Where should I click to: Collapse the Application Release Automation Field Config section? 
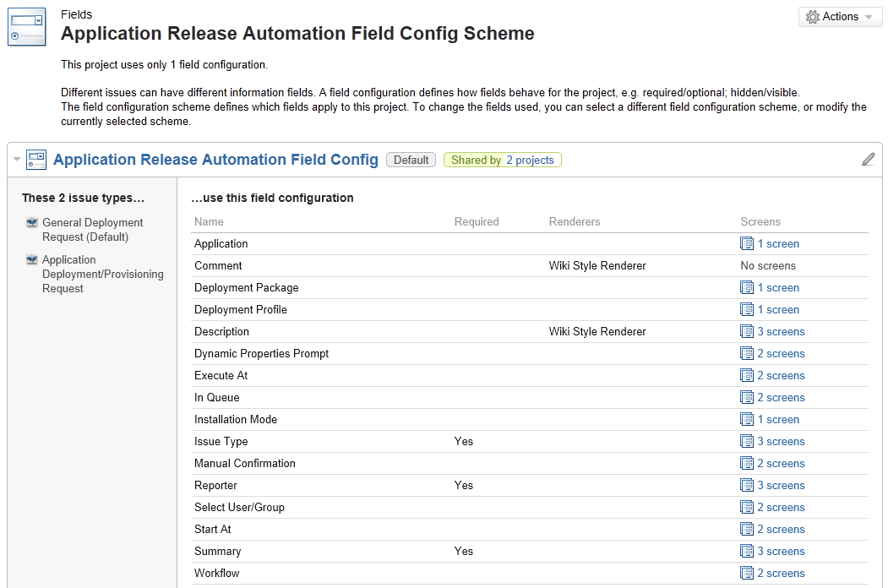16,159
